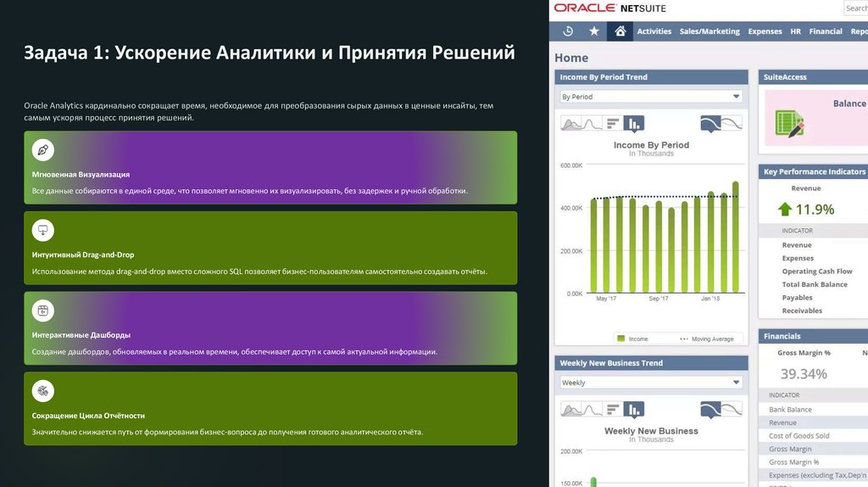Image resolution: width=868 pixels, height=487 pixels.
Task: Go to the Home house icon in NetSuite navigation
Action: click(620, 31)
